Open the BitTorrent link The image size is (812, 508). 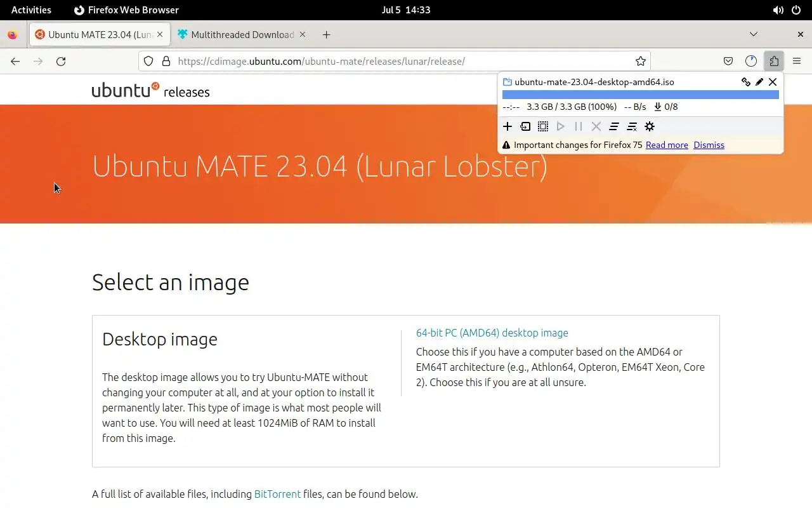277,494
